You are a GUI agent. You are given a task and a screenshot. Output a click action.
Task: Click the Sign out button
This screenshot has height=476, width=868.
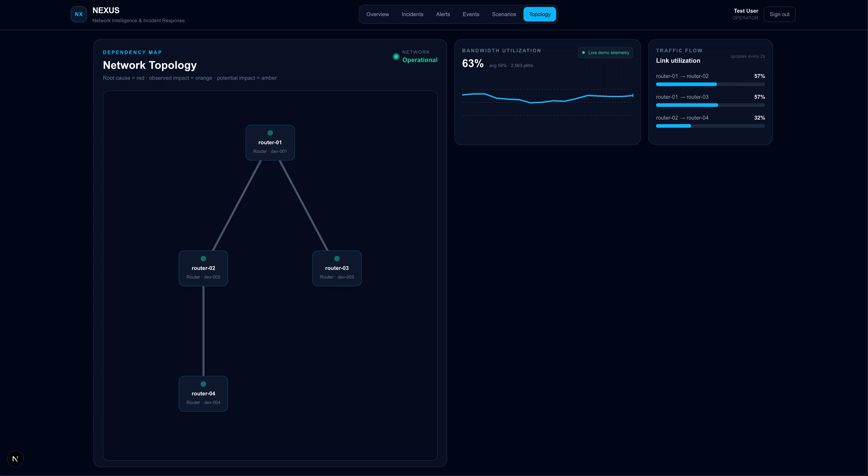pos(779,14)
